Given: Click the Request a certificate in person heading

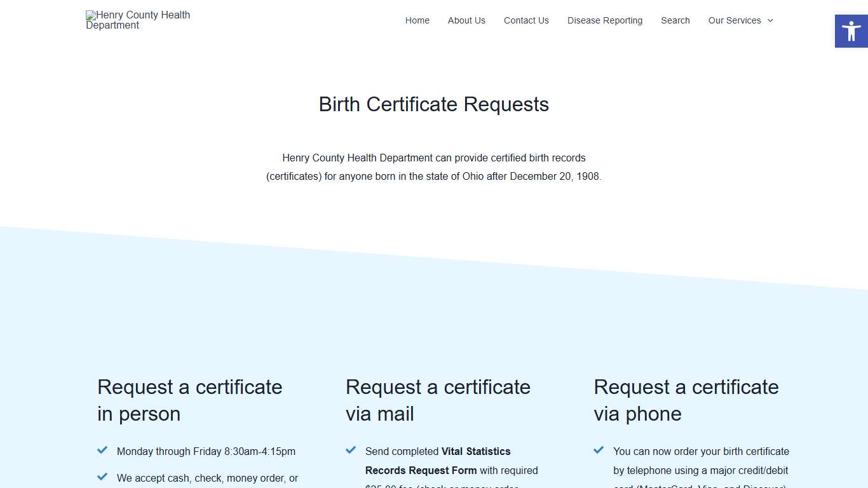Looking at the screenshot, I should (189, 400).
